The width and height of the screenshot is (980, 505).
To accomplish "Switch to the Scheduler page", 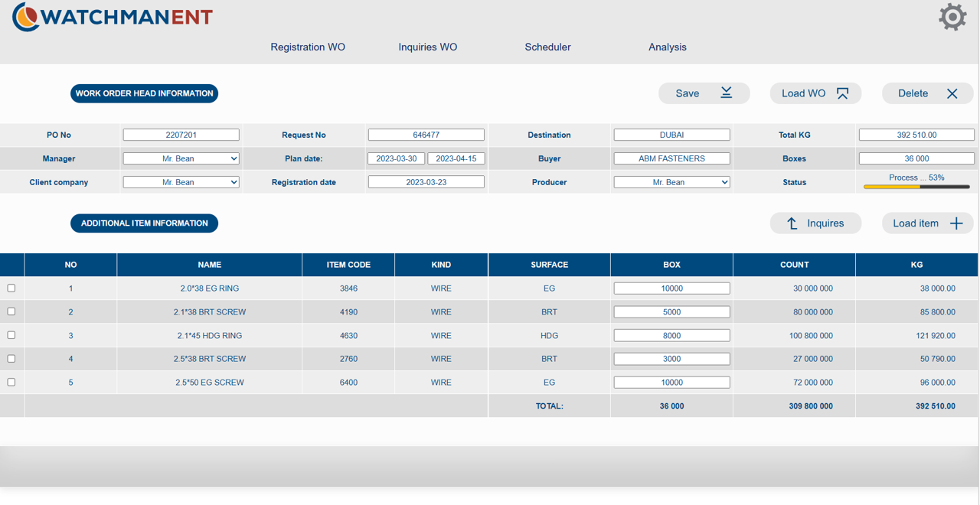I will (x=547, y=47).
